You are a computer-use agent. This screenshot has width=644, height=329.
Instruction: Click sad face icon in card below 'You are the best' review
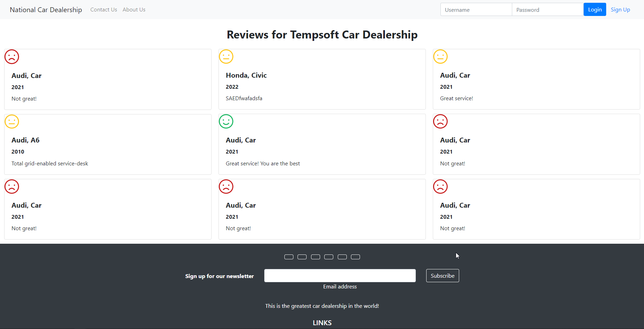point(226,187)
